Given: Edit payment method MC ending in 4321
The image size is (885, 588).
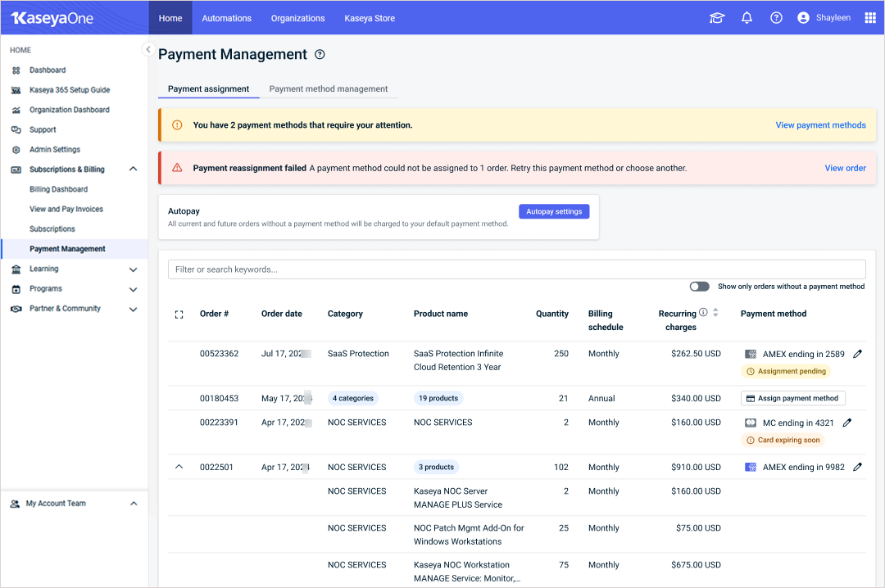Looking at the screenshot, I should 846,423.
